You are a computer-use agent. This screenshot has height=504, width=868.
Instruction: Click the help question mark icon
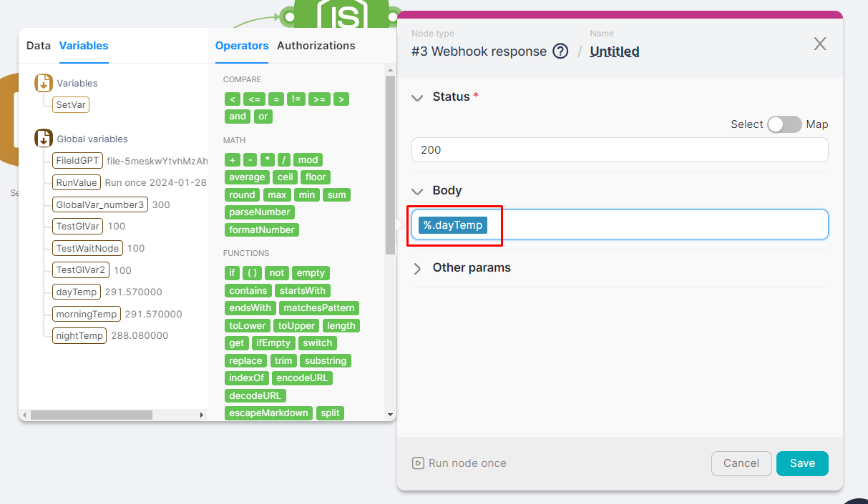point(560,51)
